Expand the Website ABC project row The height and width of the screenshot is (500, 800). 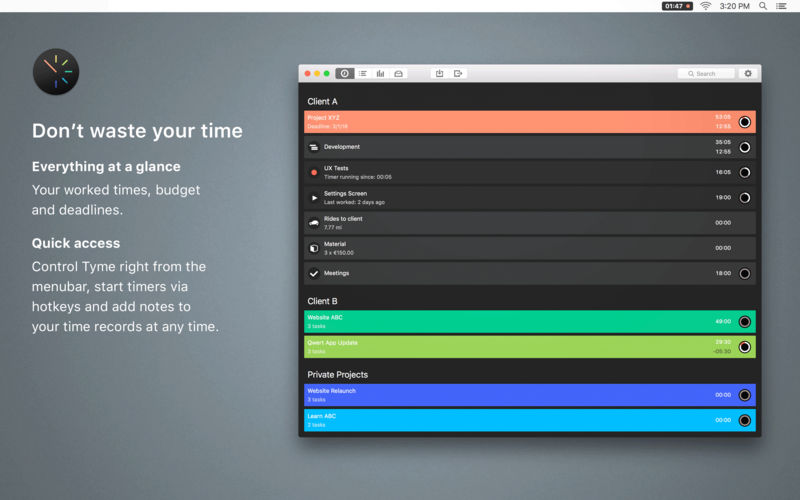coord(530,321)
